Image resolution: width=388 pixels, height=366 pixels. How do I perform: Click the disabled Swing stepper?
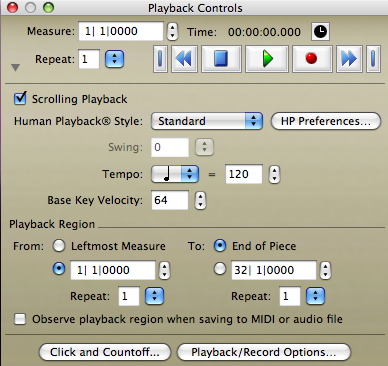point(204,147)
